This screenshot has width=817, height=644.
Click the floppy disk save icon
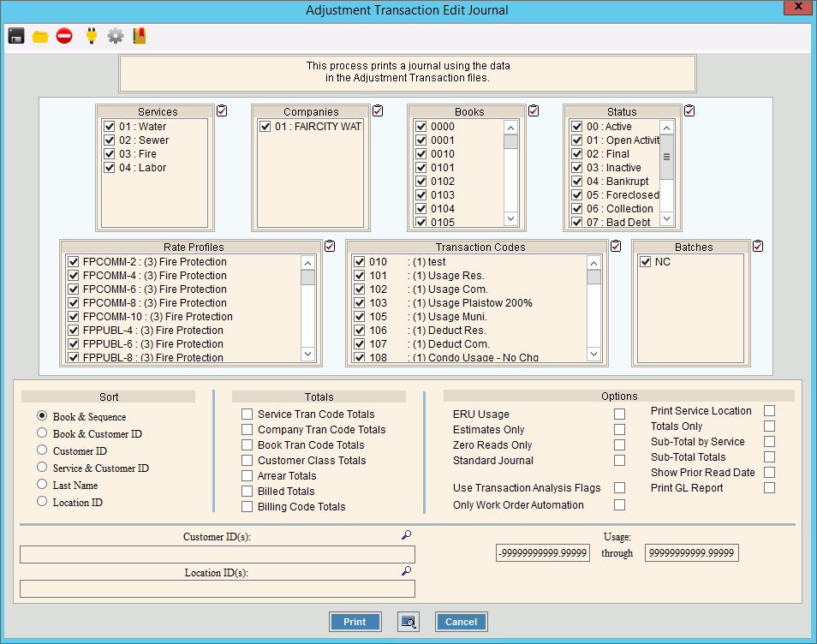pos(15,36)
